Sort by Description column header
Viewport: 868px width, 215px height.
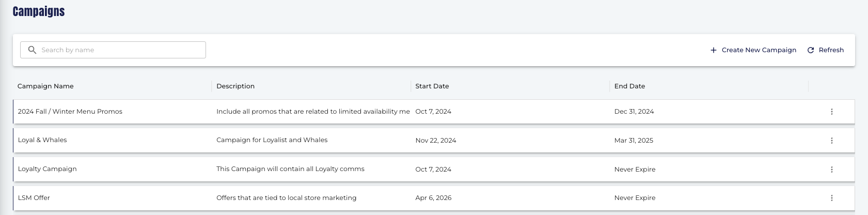tap(235, 86)
